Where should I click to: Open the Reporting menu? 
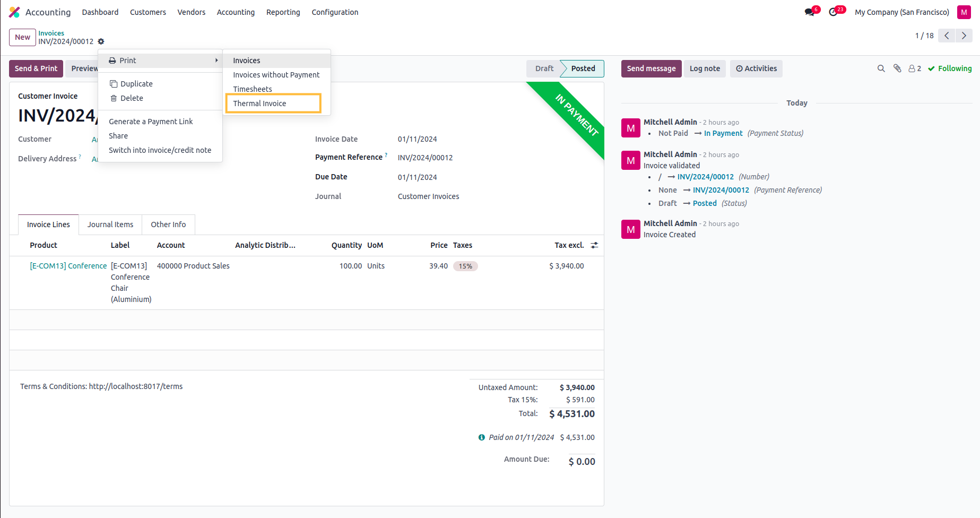point(283,12)
